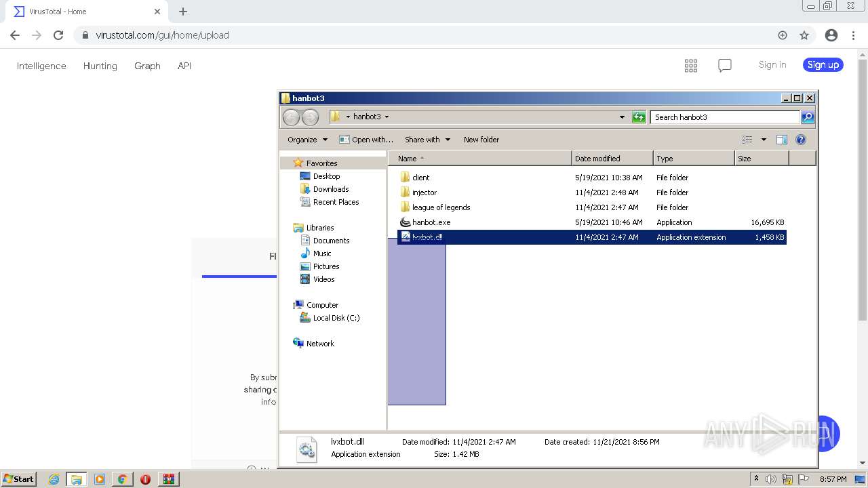Click the search magnifier in Explorer

click(808, 117)
